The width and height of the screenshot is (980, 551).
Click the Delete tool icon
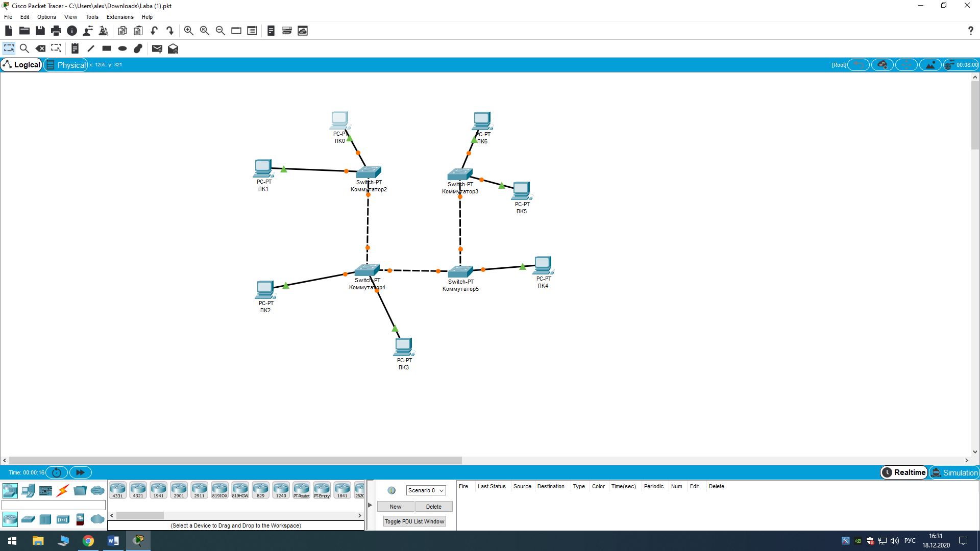click(x=41, y=48)
